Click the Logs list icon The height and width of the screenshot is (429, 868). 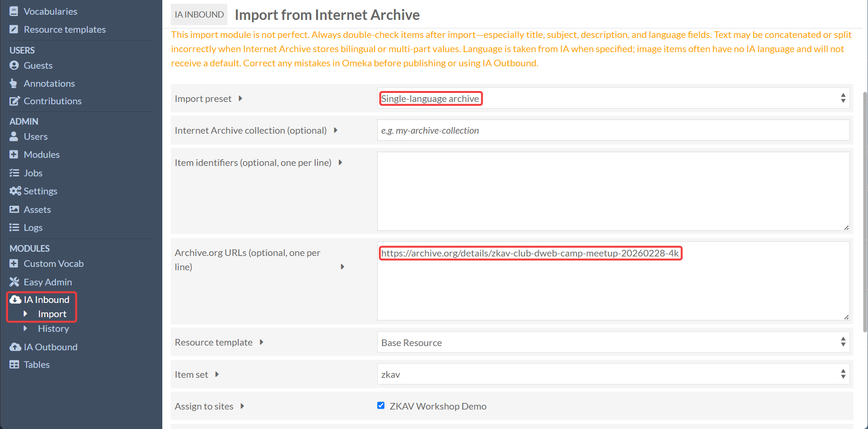coord(14,228)
